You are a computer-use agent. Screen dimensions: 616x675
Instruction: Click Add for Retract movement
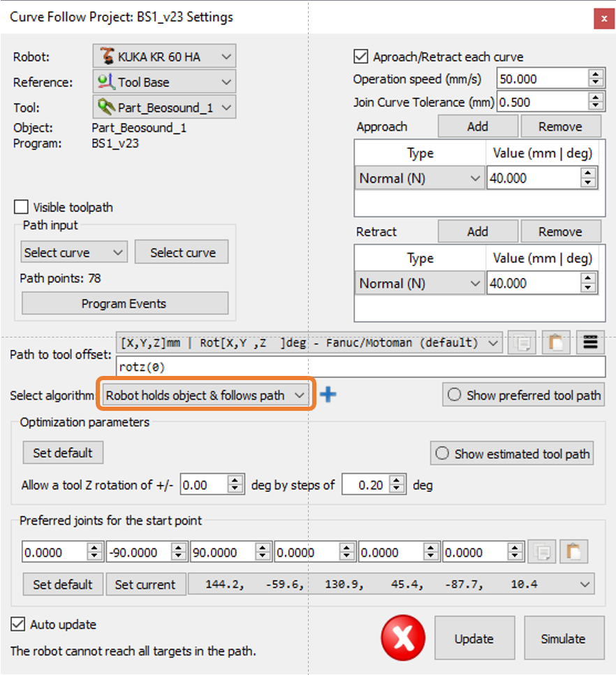pyautogui.click(x=478, y=231)
